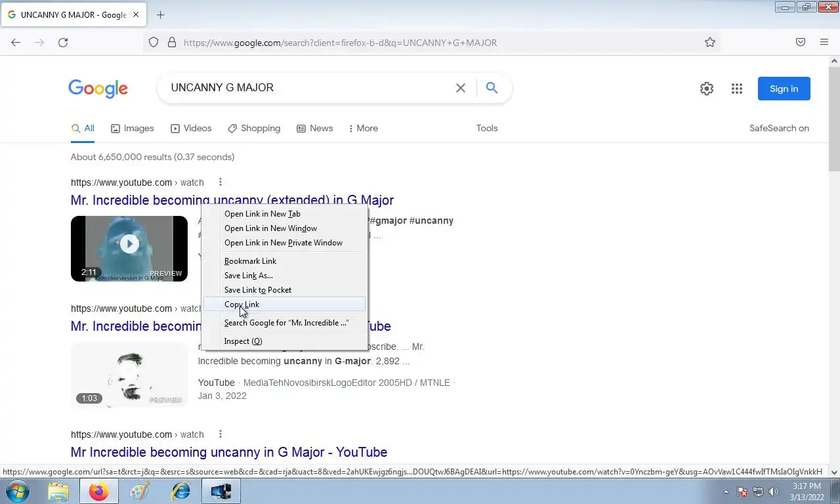Switch to the Images search tab
Viewport: 840px width, 504px height.
point(132,129)
